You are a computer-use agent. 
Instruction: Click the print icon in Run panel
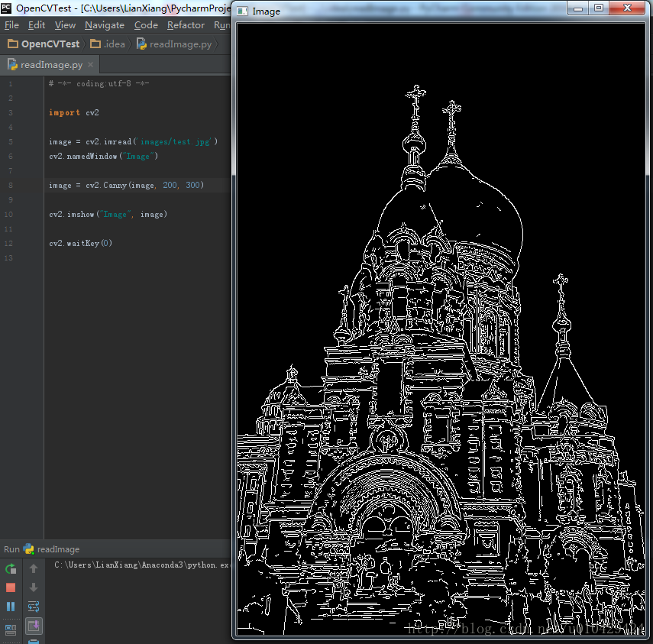[34, 641]
